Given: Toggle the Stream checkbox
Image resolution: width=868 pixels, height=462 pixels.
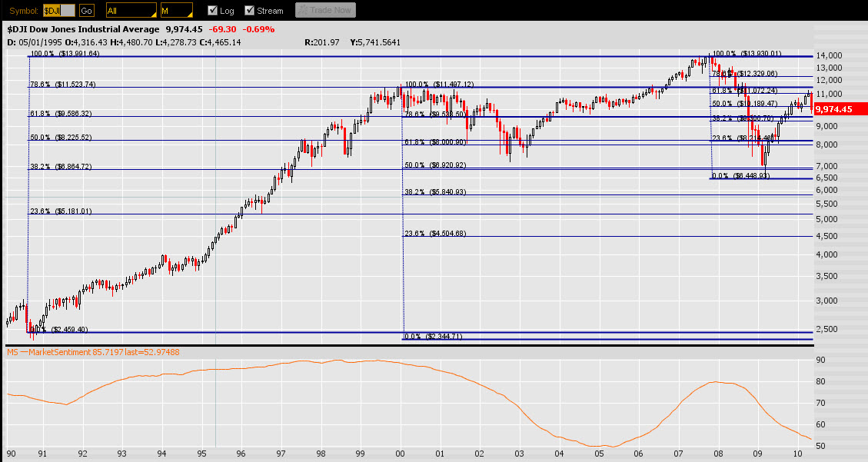Looking at the screenshot, I should [250, 11].
